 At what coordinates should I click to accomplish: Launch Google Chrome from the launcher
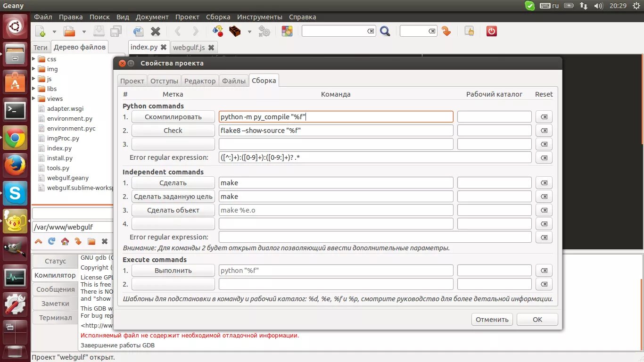[15, 138]
